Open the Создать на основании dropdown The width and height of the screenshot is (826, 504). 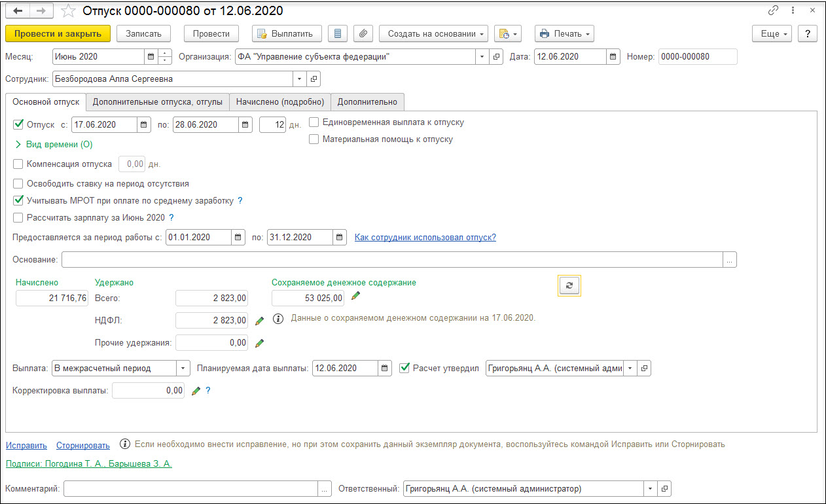[x=433, y=33]
